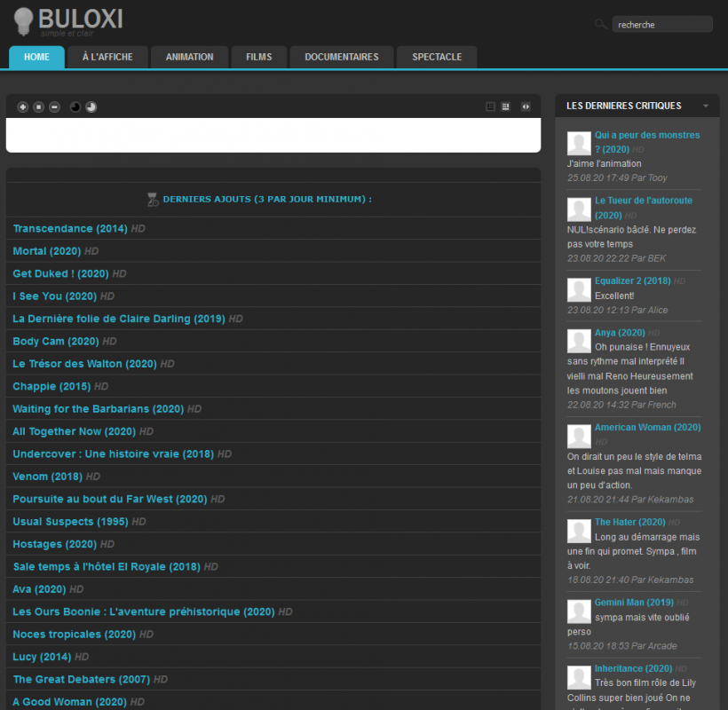
Task: Switch to the light contrast theme icon
Action: pyautogui.click(x=91, y=107)
